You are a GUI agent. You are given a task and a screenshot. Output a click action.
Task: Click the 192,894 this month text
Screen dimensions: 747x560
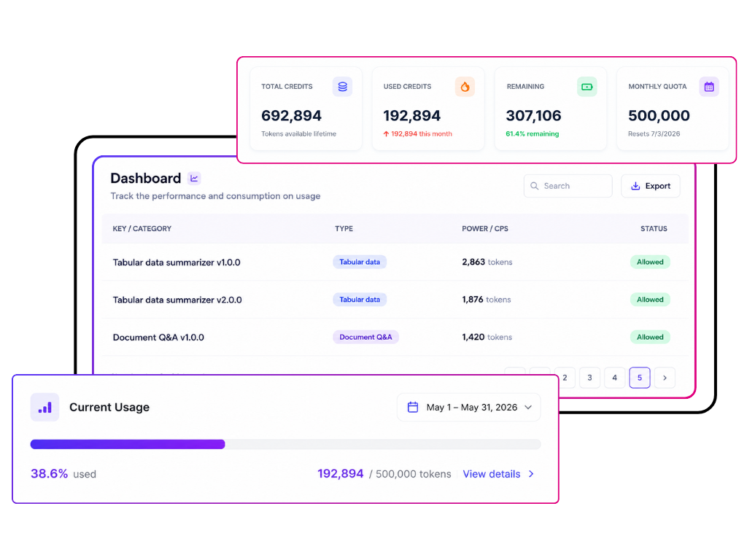[x=422, y=134]
